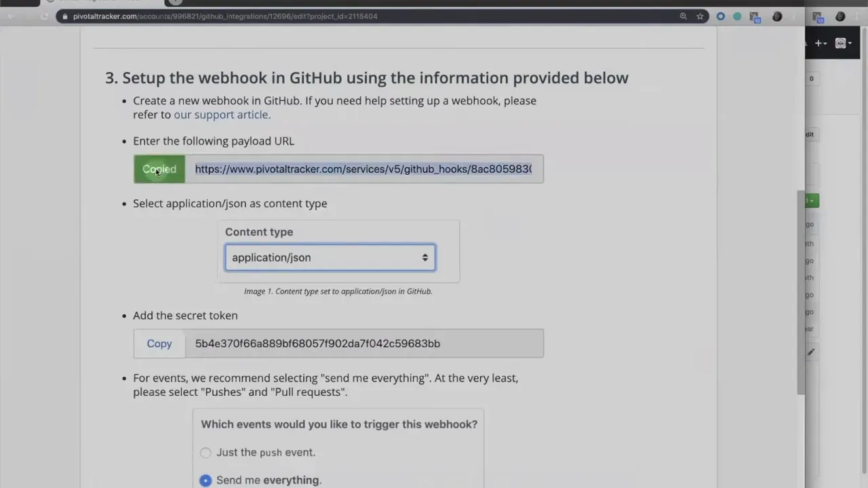
Task: Click the bookmark star in the address bar
Action: click(x=700, y=16)
